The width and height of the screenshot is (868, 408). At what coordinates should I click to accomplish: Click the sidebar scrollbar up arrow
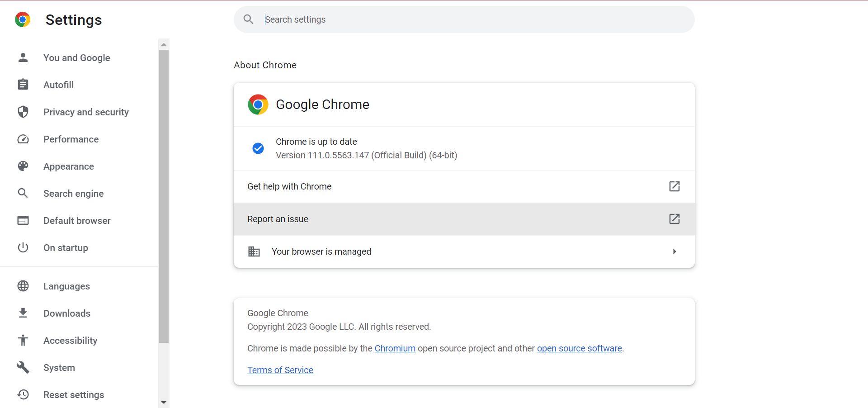pyautogui.click(x=164, y=44)
